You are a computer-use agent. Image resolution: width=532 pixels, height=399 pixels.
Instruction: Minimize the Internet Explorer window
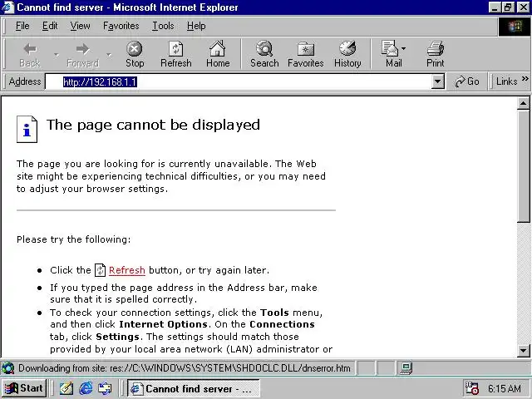[x=495, y=7]
